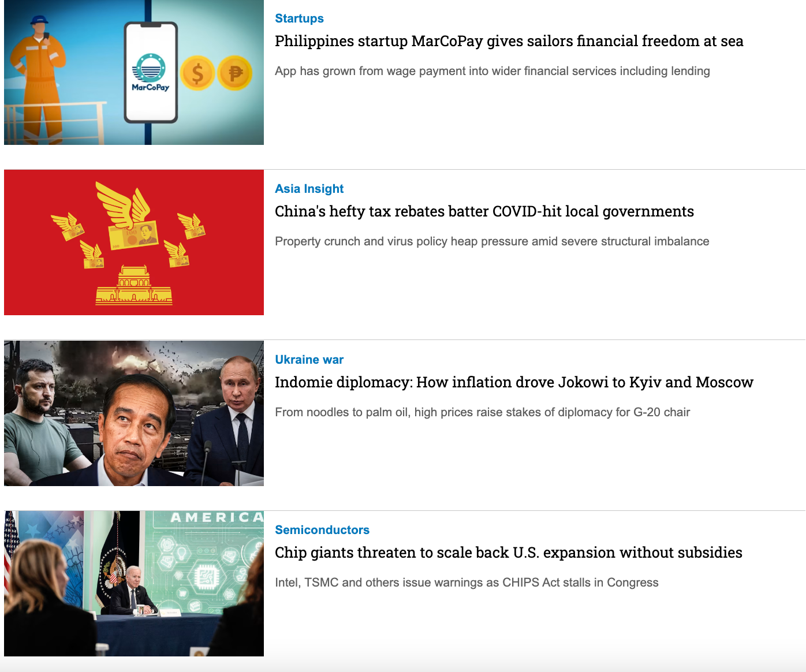Open the Chip giants threaten headline
This screenshot has width=806, height=672.
tap(509, 552)
